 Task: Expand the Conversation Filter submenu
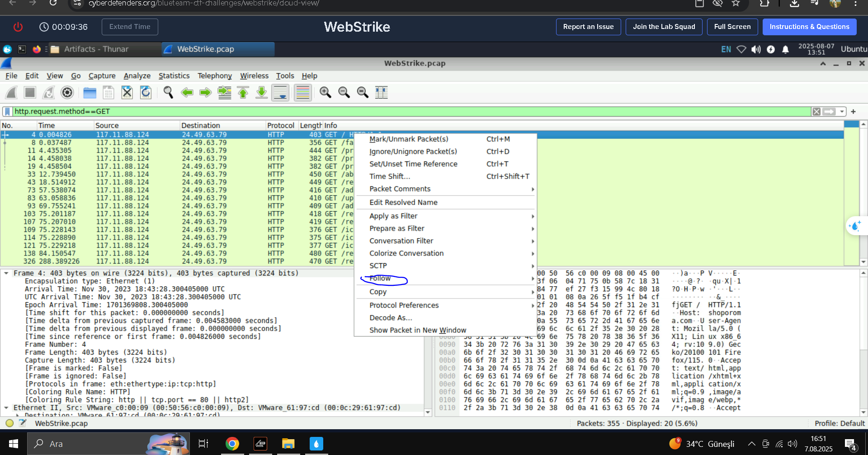click(445, 241)
